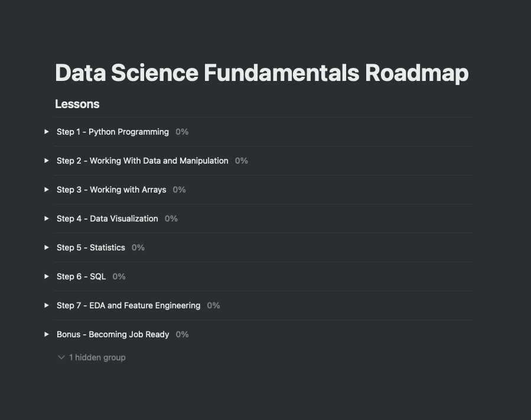Select the Lessons heading
The width and height of the screenshot is (531, 420).
click(77, 103)
